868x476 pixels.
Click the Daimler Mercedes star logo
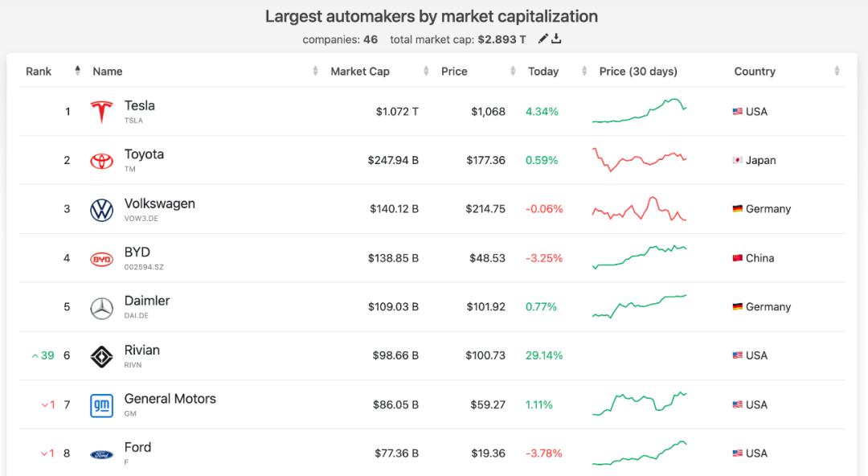[x=101, y=307]
